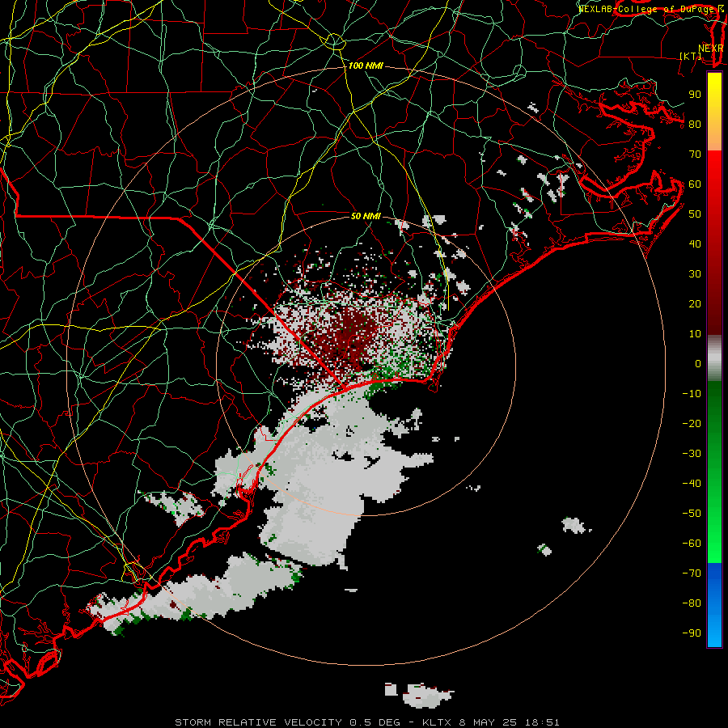Click the 0 knot scale value
The height and width of the screenshot is (728, 728).
(x=698, y=364)
